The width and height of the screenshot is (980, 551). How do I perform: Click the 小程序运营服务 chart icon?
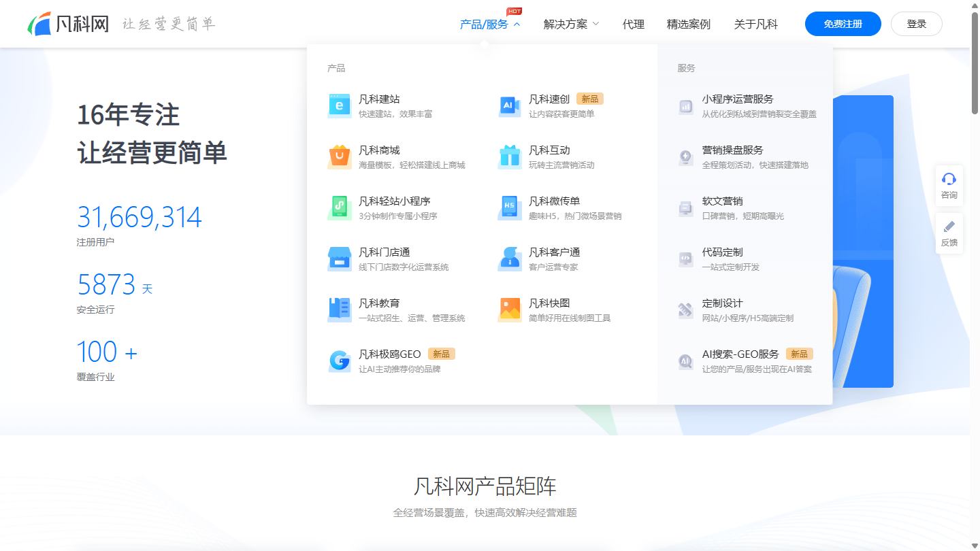[x=685, y=107]
